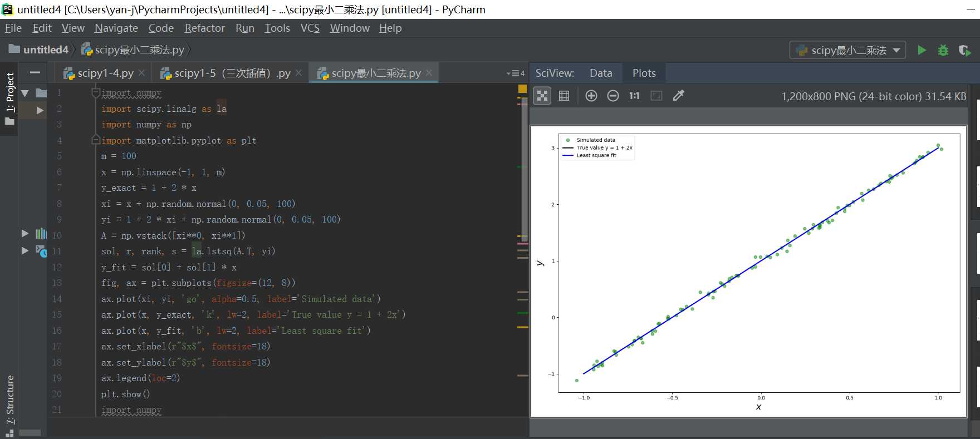The image size is (980, 439).
Task: Open the VCS menu
Action: click(310, 28)
